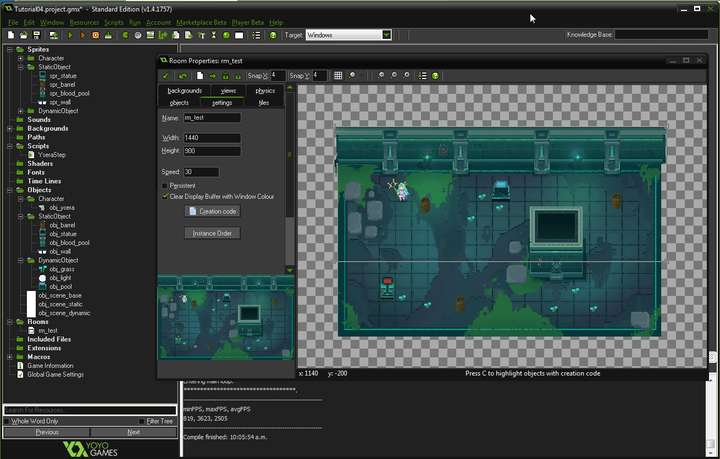
Task: Collapse the Scripts folder
Action: tap(10, 146)
